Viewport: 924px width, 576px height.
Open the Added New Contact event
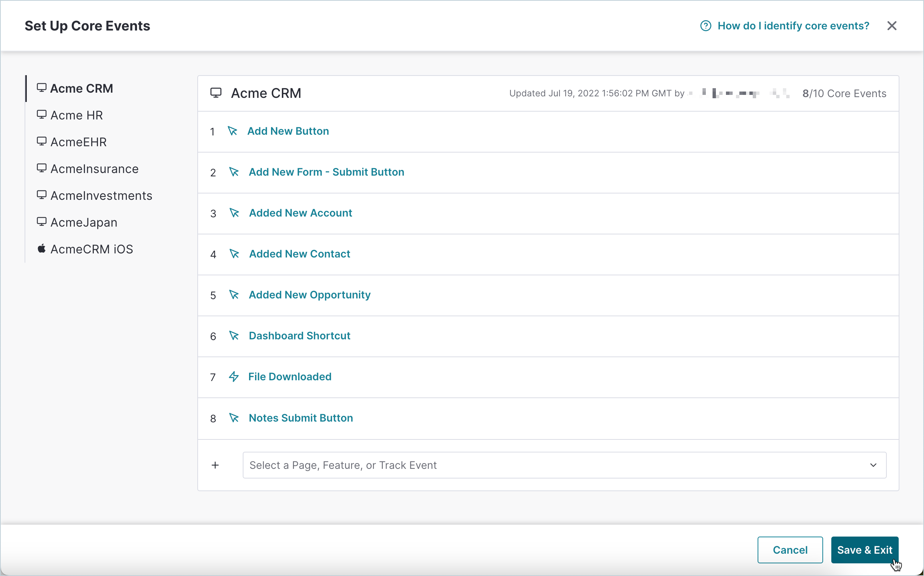click(299, 254)
